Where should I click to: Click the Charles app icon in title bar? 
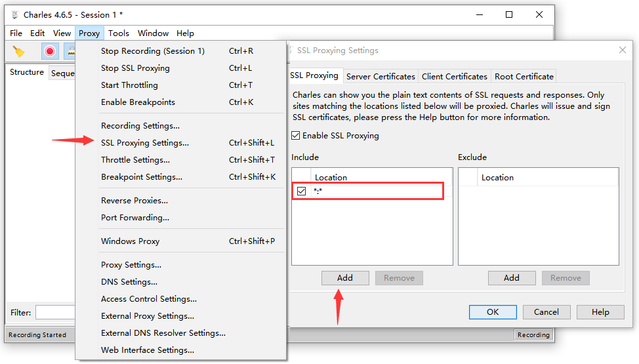[14, 14]
